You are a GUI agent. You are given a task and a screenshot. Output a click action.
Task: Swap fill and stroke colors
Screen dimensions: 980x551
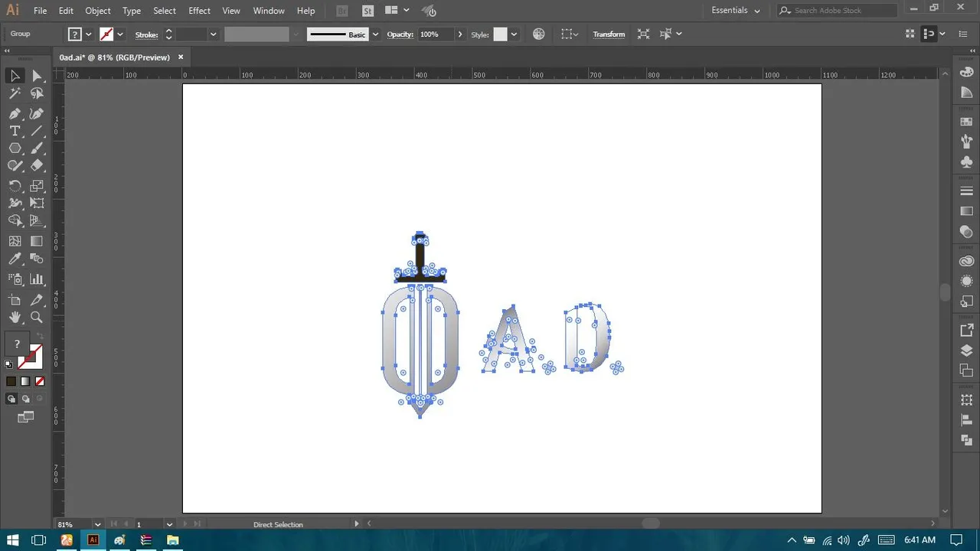(39, 337)
